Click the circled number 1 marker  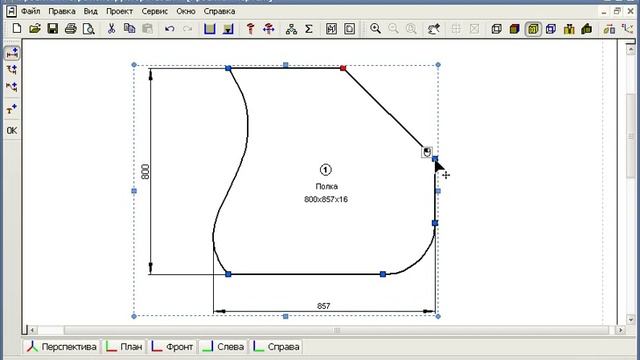[x=325, y=169]
